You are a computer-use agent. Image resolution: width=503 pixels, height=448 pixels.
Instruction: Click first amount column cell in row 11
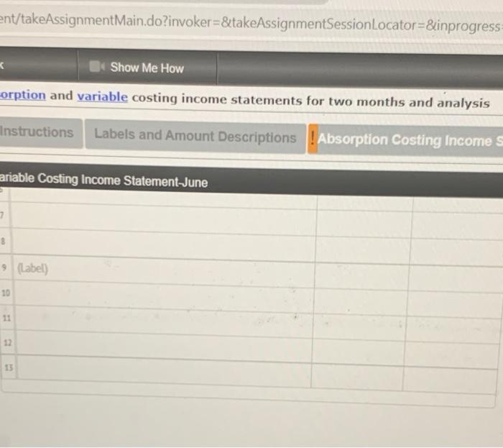point(359,326)
